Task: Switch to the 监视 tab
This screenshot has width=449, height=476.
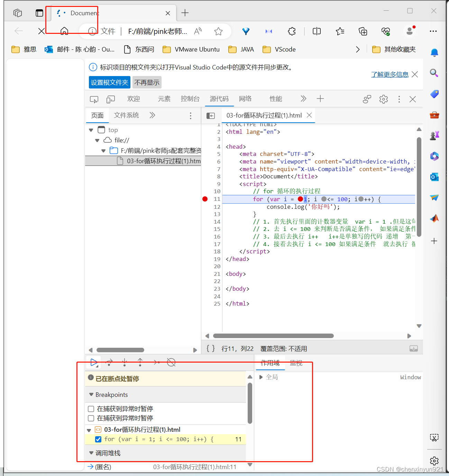Action: [296, 363]
